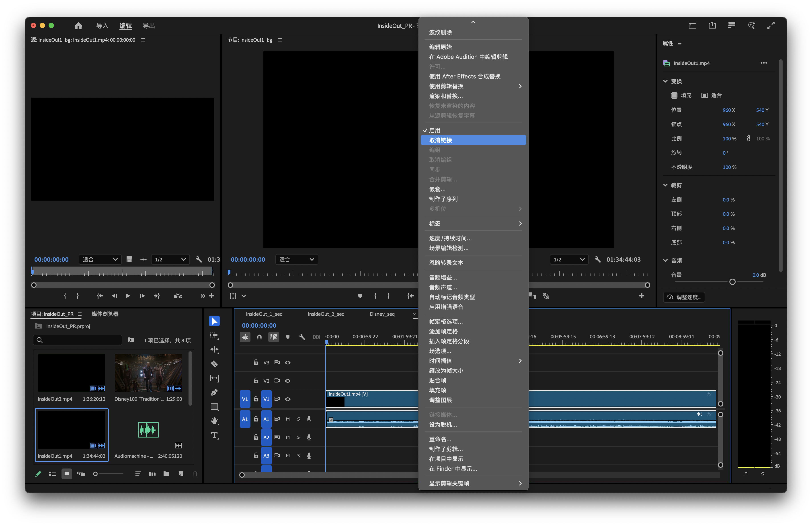Switch to 导入 tab
This screenshot has width=812, height=526.
[x=102, y=26]
